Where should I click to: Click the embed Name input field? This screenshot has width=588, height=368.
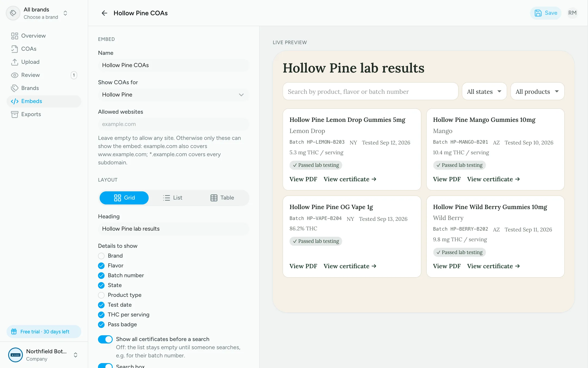[173, 65]
